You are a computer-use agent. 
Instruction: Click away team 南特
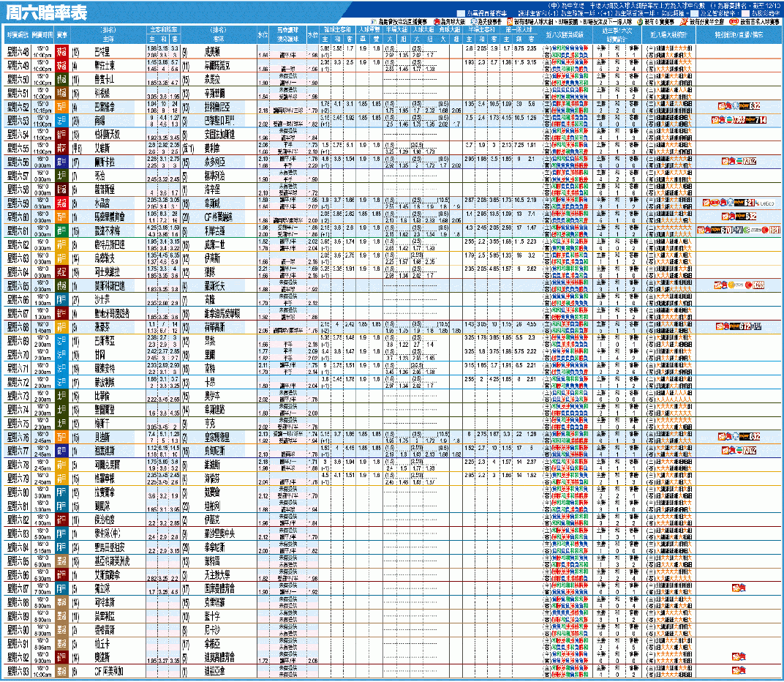[209, 368]
